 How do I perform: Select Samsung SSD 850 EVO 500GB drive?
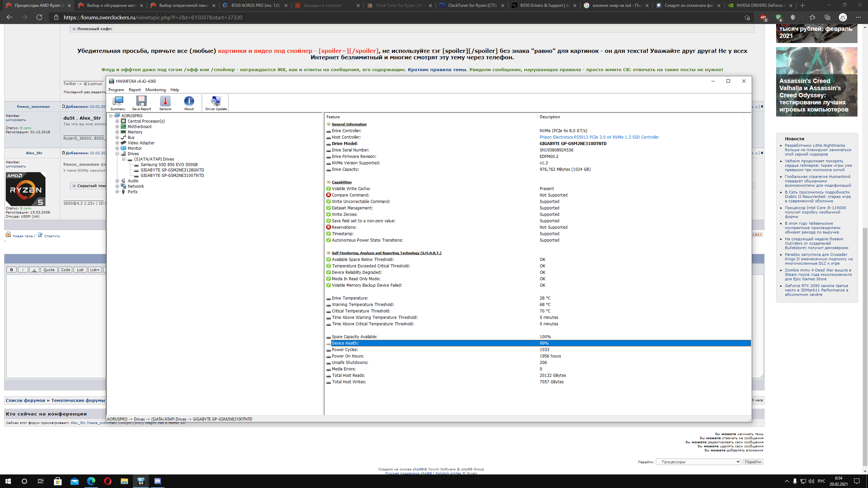click(169, 165)
